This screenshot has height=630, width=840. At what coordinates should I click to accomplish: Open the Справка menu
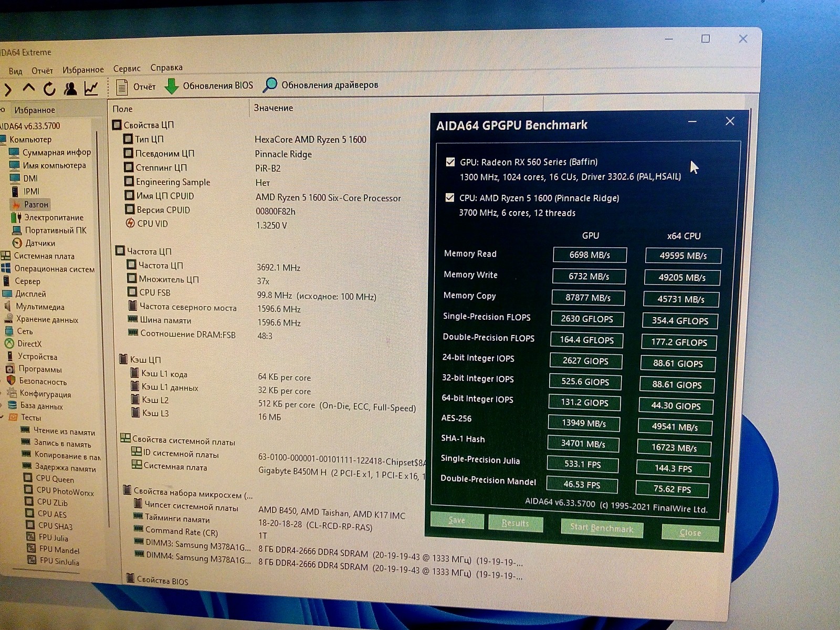166,67
